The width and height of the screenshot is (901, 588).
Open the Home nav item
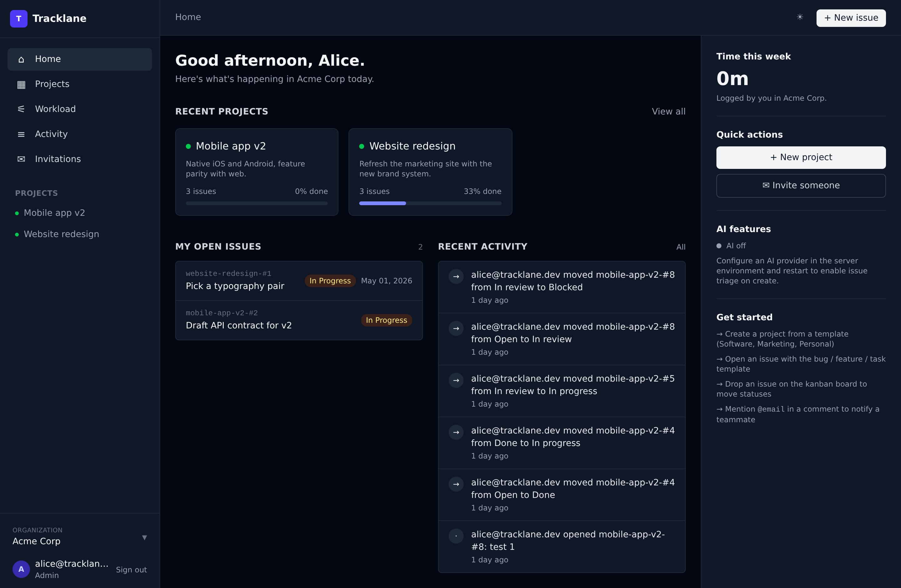point(79,59)
